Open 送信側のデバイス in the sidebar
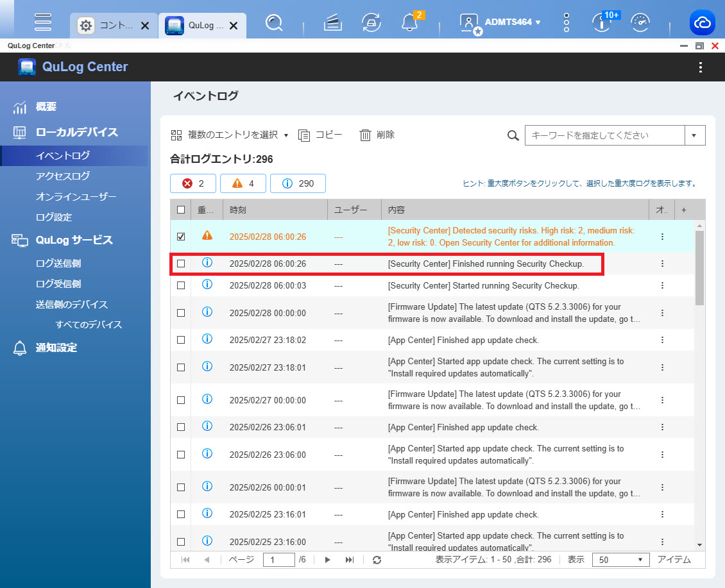The width and height of the screenshot is (725, 588). [72, 305]
